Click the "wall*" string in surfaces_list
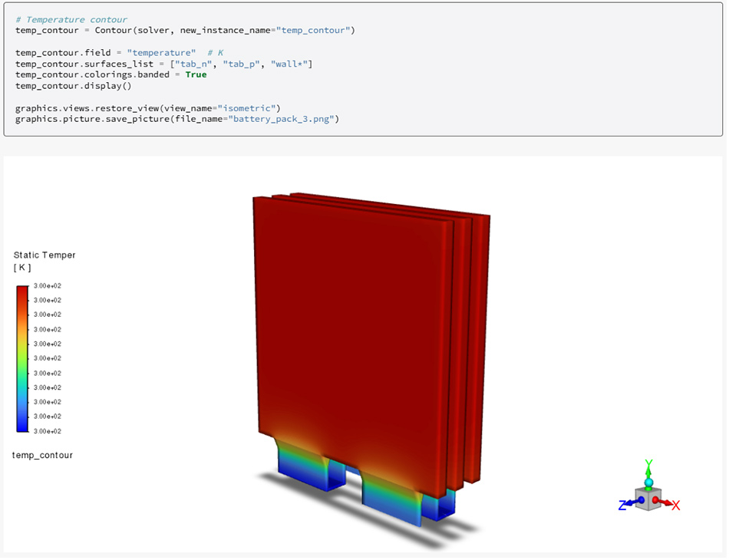 click(x=289, y=64)
